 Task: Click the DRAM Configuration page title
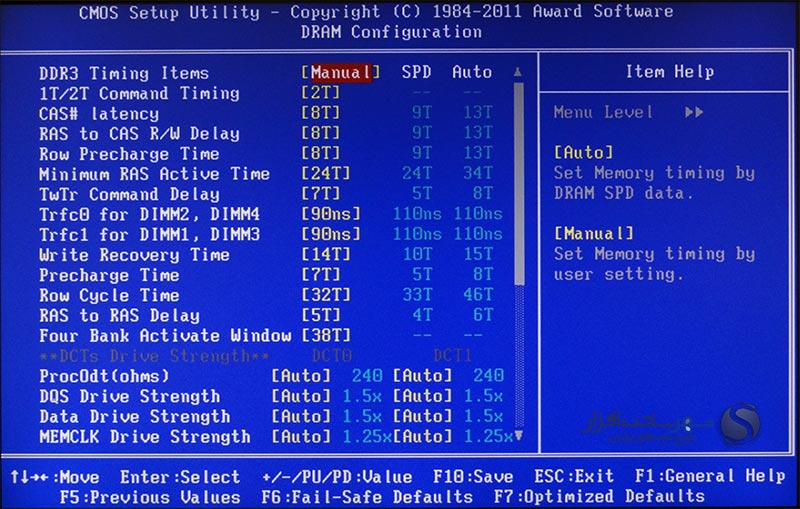click(391, 32)
